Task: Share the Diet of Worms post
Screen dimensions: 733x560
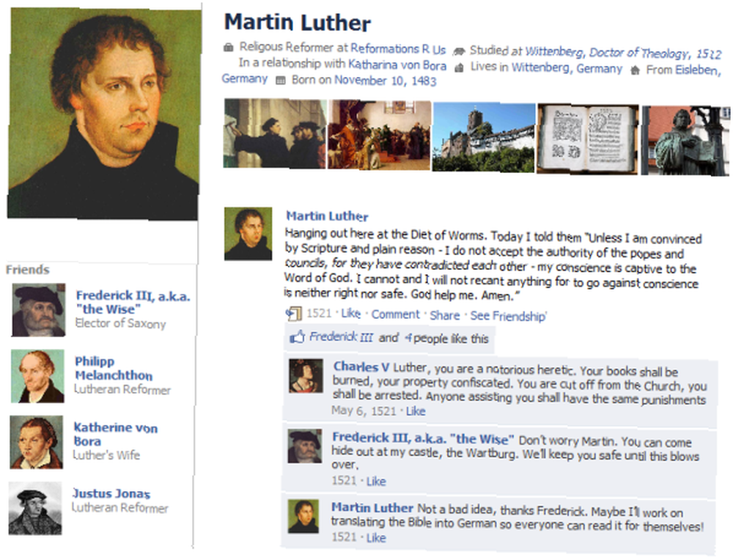Action: click(445, 315)
